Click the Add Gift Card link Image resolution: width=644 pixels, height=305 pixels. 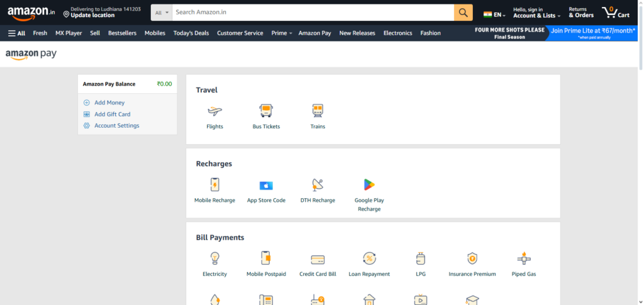tap(112, 114)
